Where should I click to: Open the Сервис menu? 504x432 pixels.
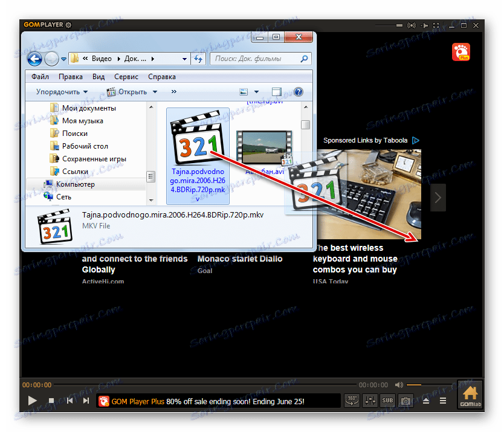point(126,77)
